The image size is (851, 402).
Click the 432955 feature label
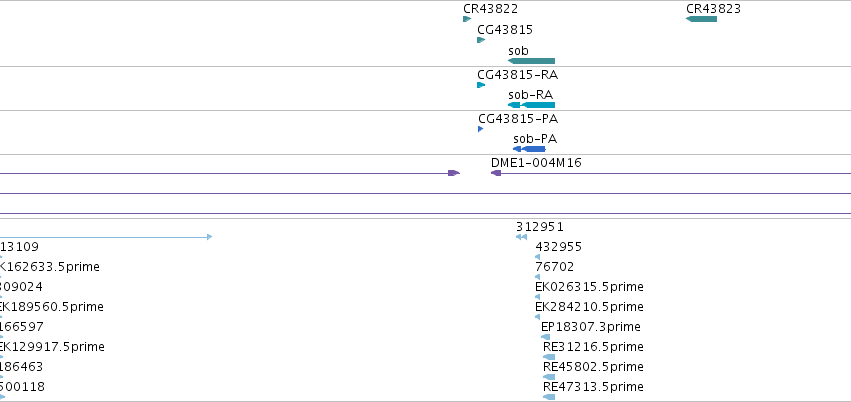click(x=558, y=247)
